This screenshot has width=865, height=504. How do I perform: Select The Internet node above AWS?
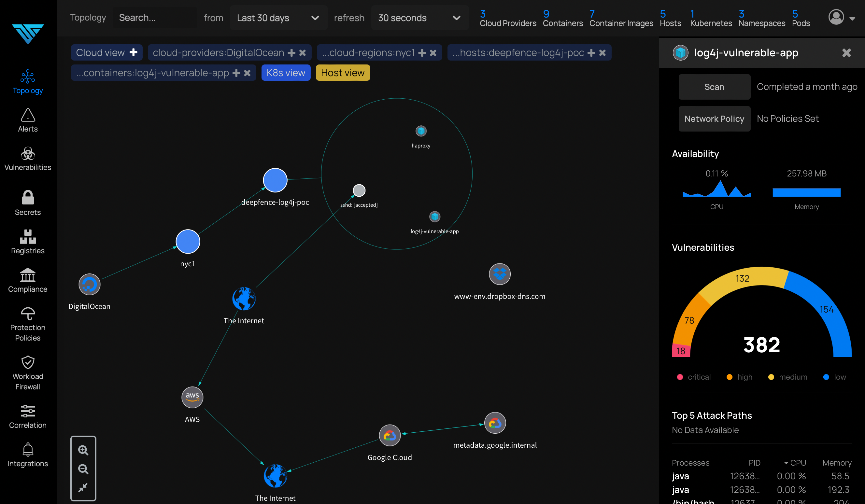(x=244, y=299)
